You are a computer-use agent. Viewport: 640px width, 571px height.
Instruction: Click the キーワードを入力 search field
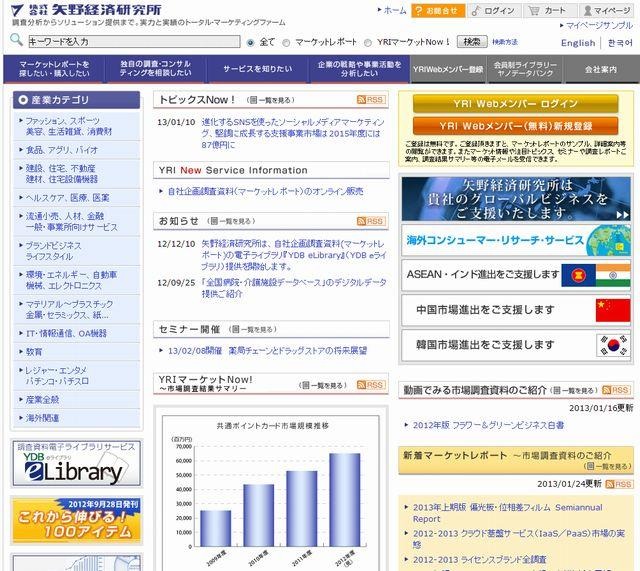(x=134, y=41)
